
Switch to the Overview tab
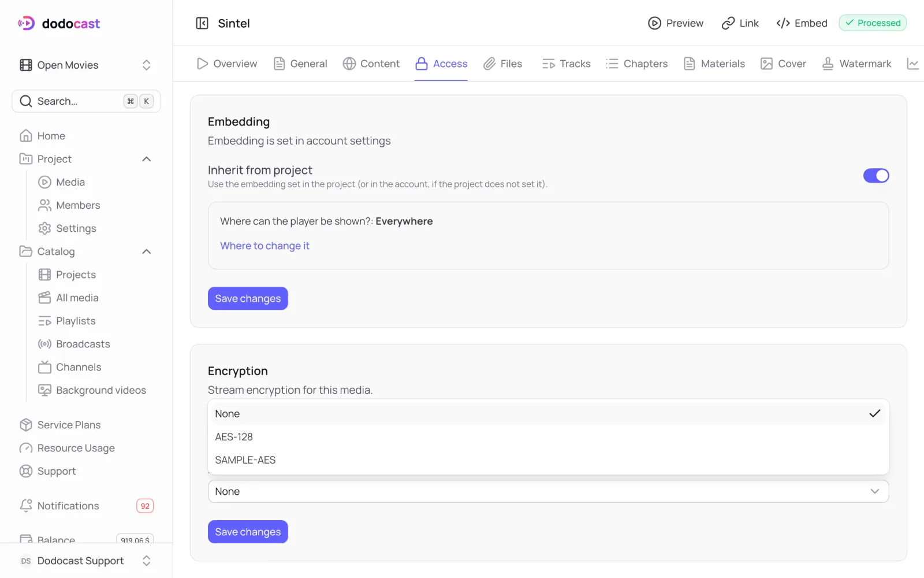click(227, 64)
